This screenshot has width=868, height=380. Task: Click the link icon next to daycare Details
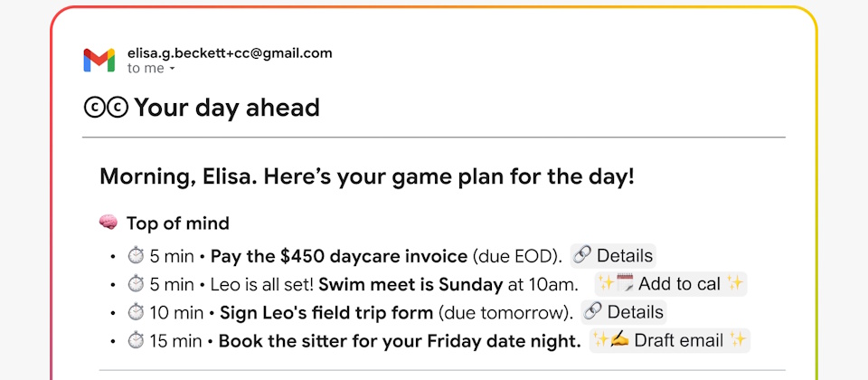pos(583,255)
